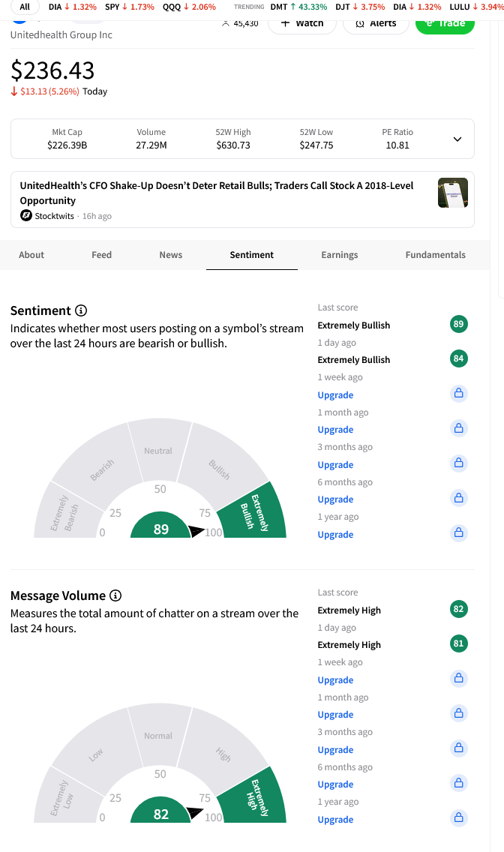This screenshot has height=852, width=504.
Task: Click the trending DJT ticker
Action: [x=360, y=7]
